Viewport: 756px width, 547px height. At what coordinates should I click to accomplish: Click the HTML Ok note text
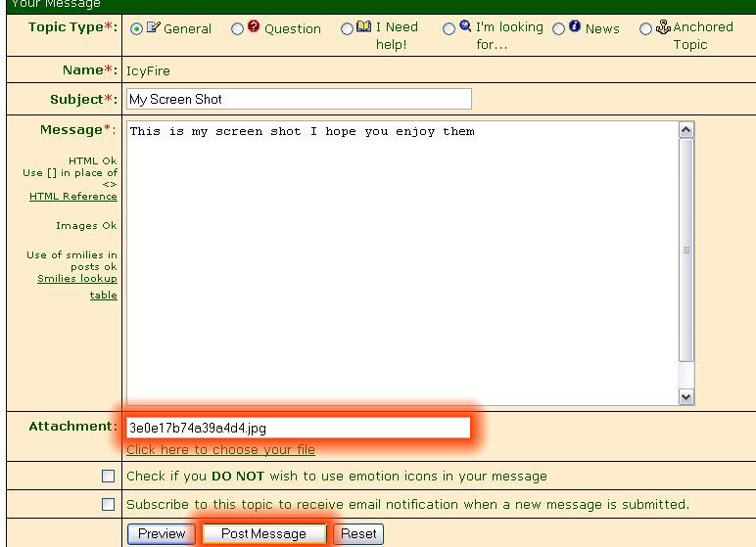coord(93,160)
